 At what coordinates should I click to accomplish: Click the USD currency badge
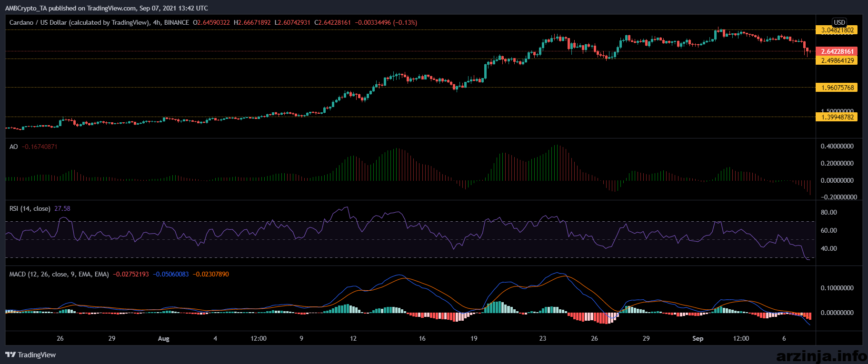(x=839, y=22)
